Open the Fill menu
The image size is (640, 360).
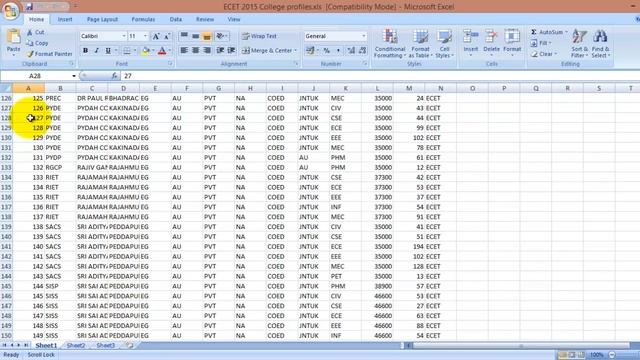[542, 43]
